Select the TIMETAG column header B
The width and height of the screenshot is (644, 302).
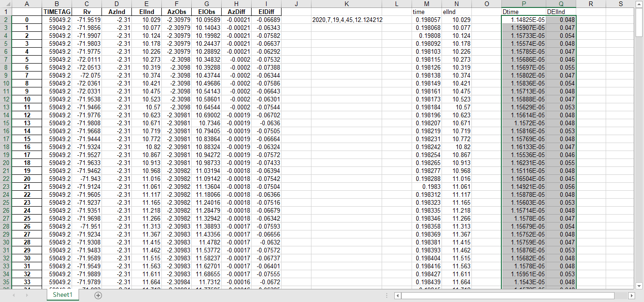[x=57, y=4]
